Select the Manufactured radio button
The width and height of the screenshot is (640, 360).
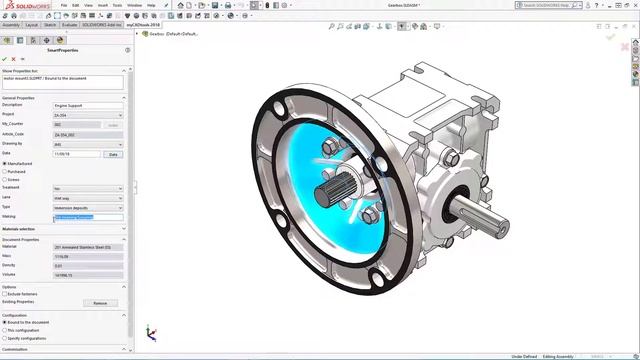click(4, 163)
